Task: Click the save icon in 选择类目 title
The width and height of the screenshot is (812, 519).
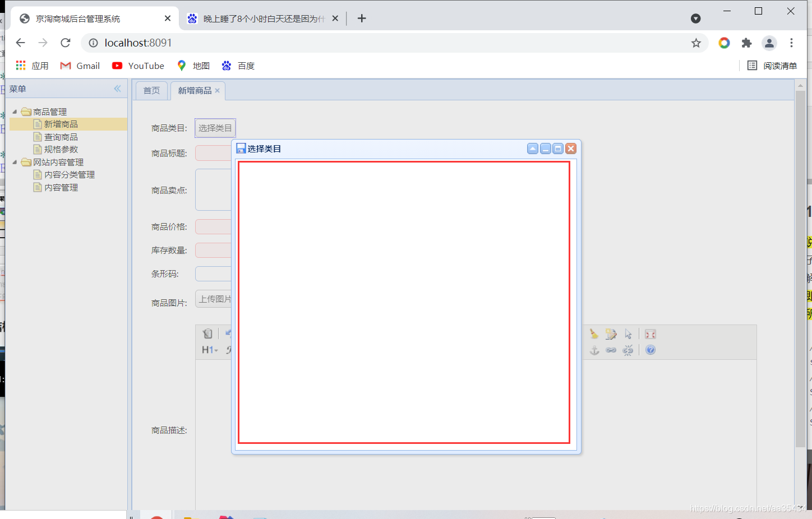Action: tap(241, 149)
